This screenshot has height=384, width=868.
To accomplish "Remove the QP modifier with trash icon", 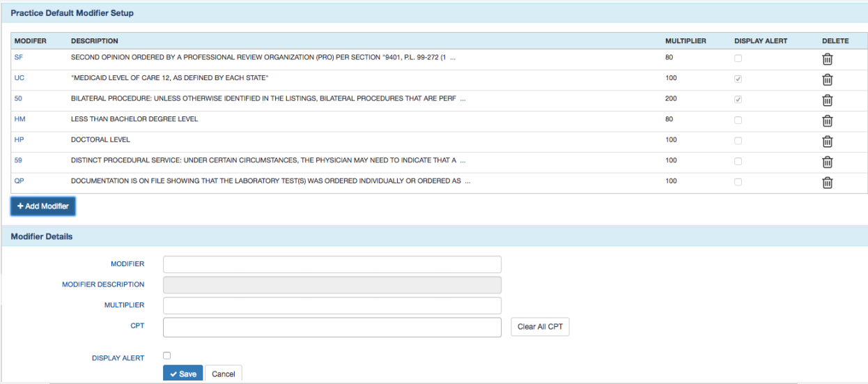I will (x=827, y=183).
